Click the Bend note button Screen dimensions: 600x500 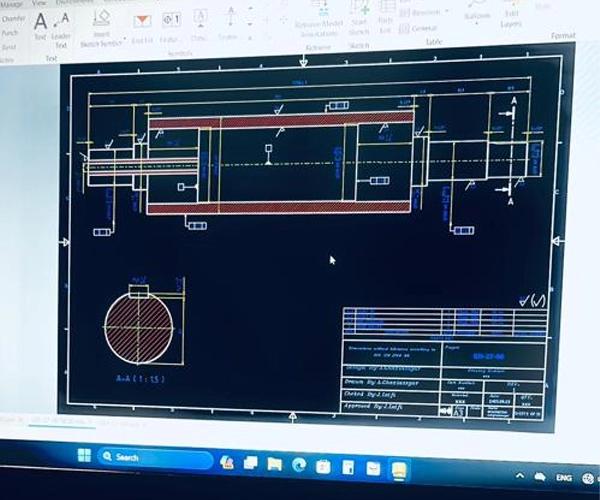pyautogui.click(x=8, y=47)
